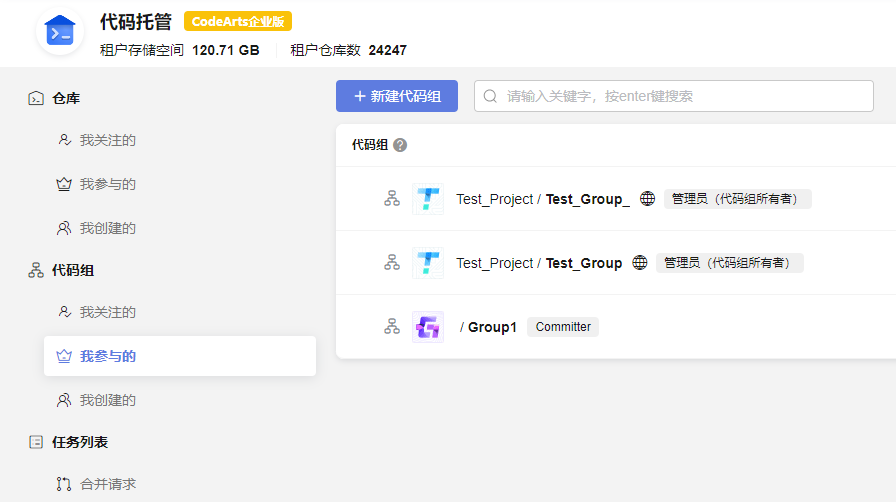Click the follow icon beside 仓库 我关注的
Image resolution: width=896 pixels, height=502 pixels.
[x=64, y=140]
